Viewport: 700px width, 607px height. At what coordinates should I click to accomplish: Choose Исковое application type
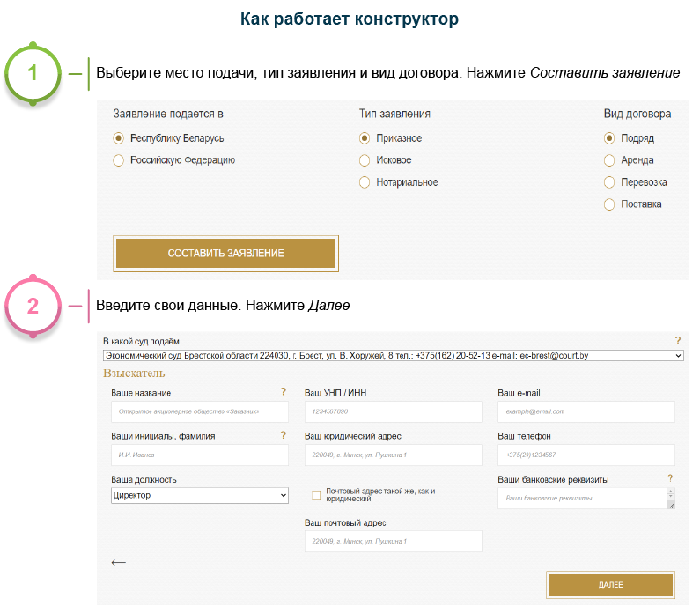click(365, 160)
